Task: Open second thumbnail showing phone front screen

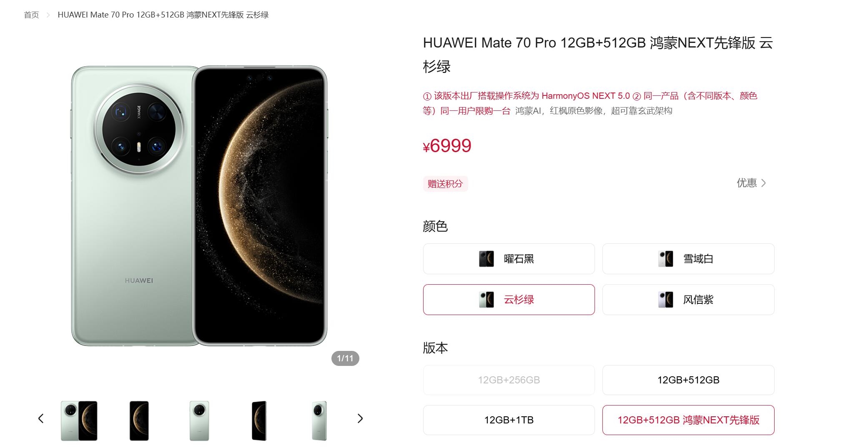Action: click(x=139, y=421)
